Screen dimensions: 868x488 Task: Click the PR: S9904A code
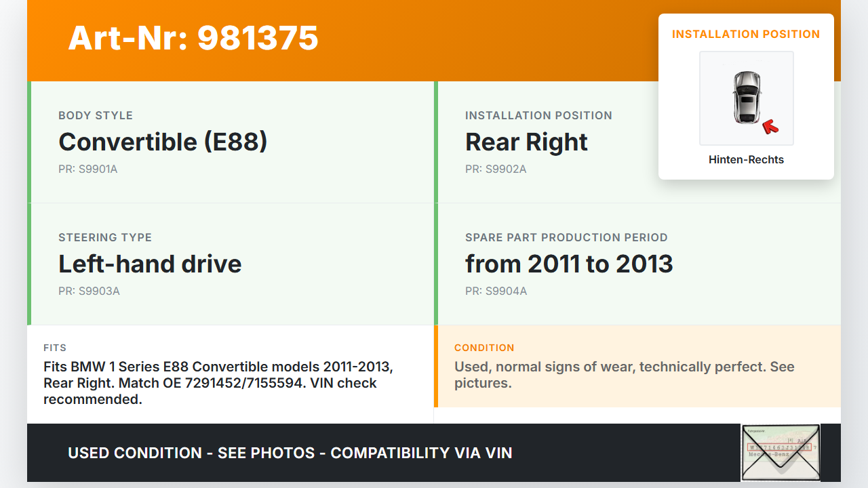click(x=496, y=291)
